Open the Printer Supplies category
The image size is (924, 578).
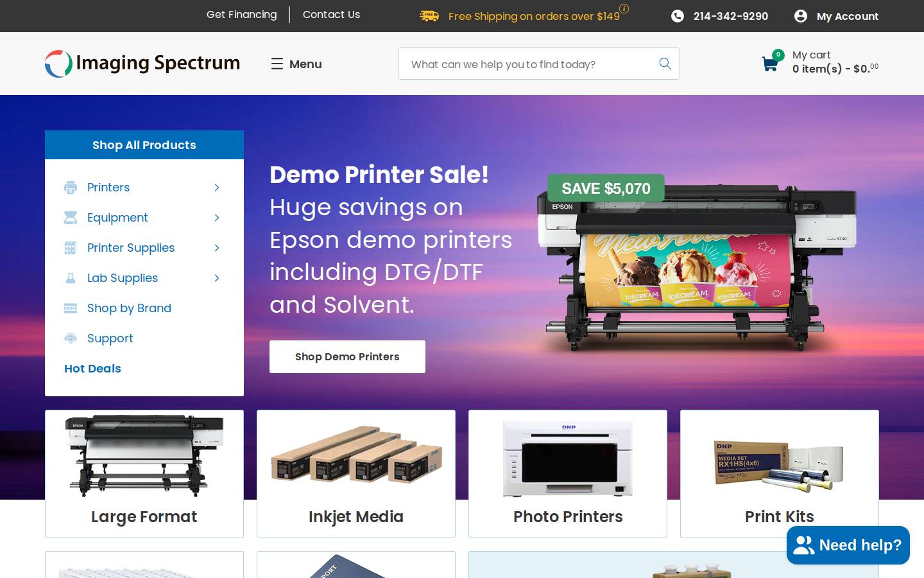pyautogui.click(x=131, y=248)
